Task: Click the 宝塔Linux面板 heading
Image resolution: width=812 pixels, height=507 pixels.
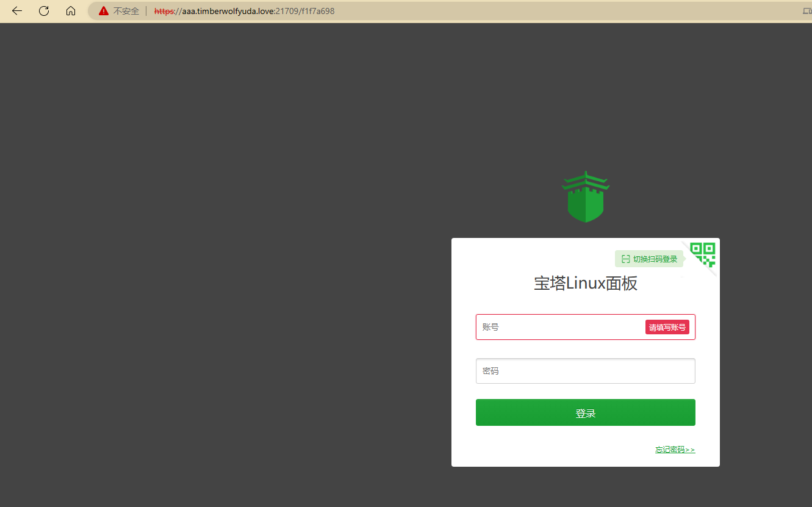Action: 586,284
